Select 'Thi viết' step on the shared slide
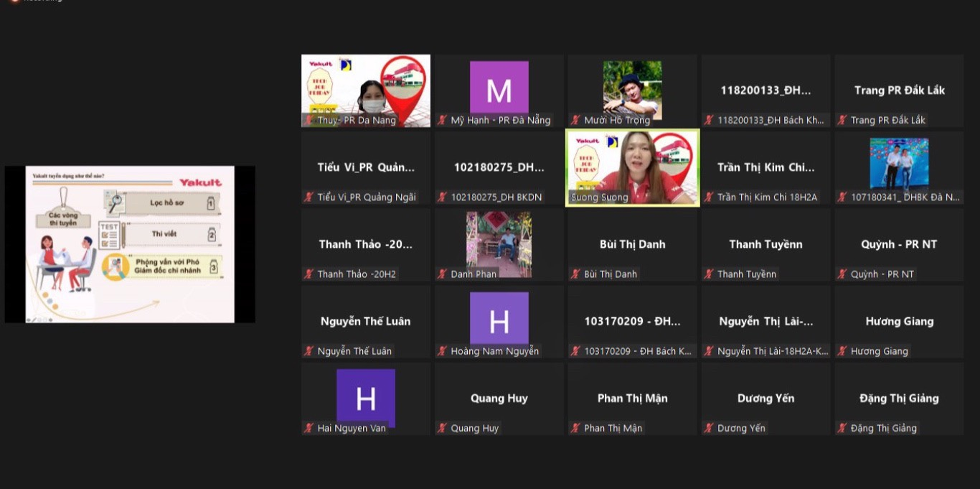Image resolution: width=980 pixels, height=489 pixels. coord(164,234)
